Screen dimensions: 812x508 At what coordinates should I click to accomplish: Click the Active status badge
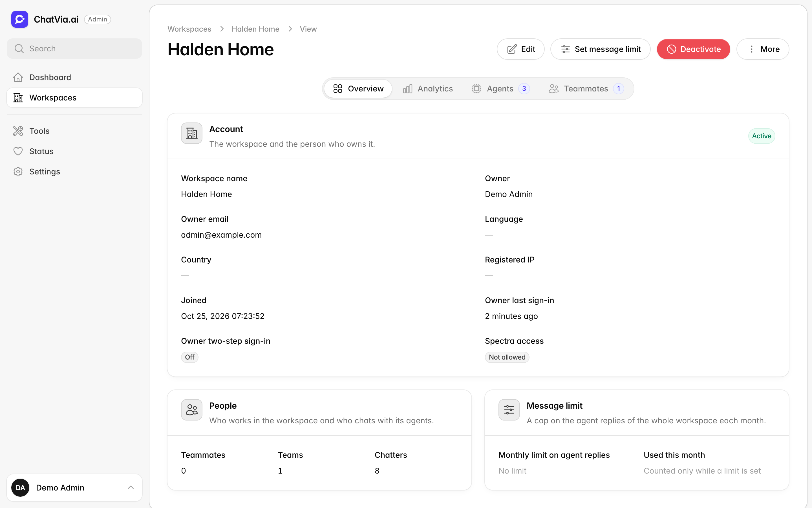(x=761, y=136)
